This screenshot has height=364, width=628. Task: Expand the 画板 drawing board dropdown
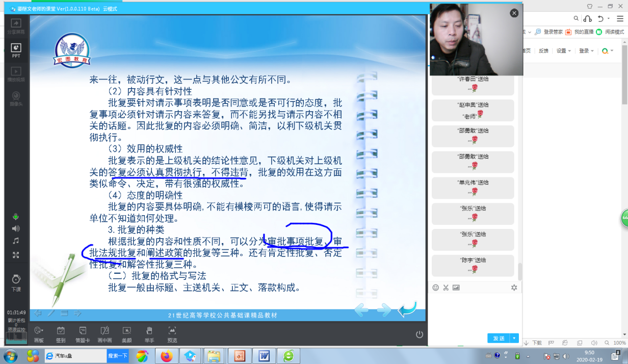39,333
